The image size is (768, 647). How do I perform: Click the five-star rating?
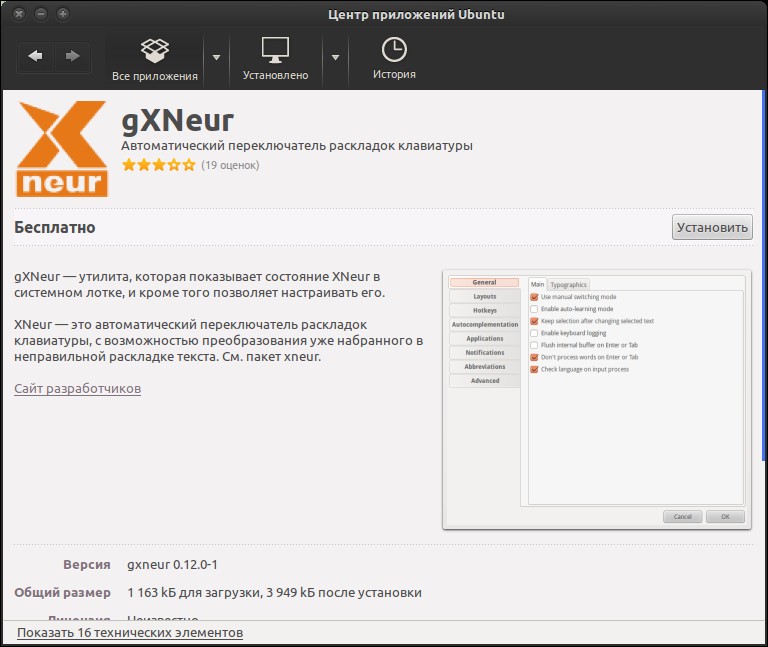[x=159, y=165]
